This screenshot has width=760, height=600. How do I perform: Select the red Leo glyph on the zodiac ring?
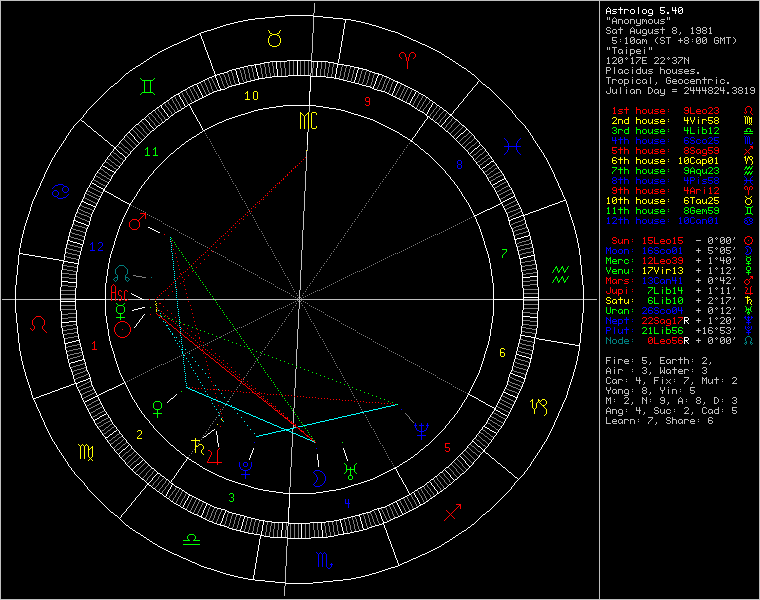click(39, 324)
